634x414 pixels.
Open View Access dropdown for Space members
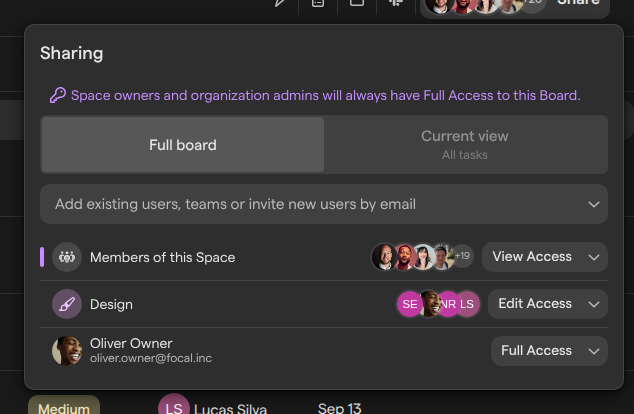click(545, 257)
